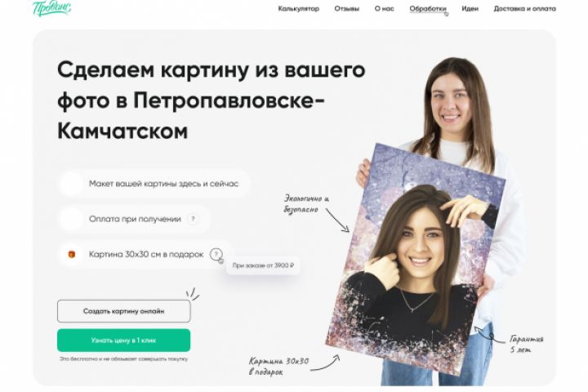Image resolution: width=588 pixels, height=392 pixels.
Task: Open the Идеи menu item
Action: point(470,9)
